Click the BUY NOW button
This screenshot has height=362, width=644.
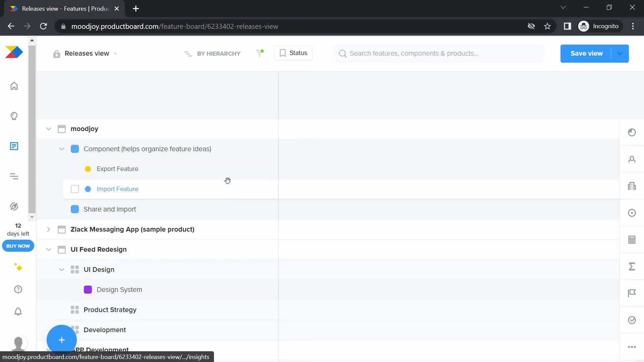(x=18, y=246)
